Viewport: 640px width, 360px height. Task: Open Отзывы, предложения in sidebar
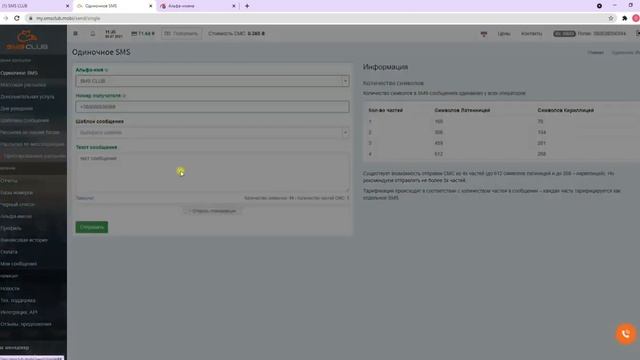click(26, 324)
